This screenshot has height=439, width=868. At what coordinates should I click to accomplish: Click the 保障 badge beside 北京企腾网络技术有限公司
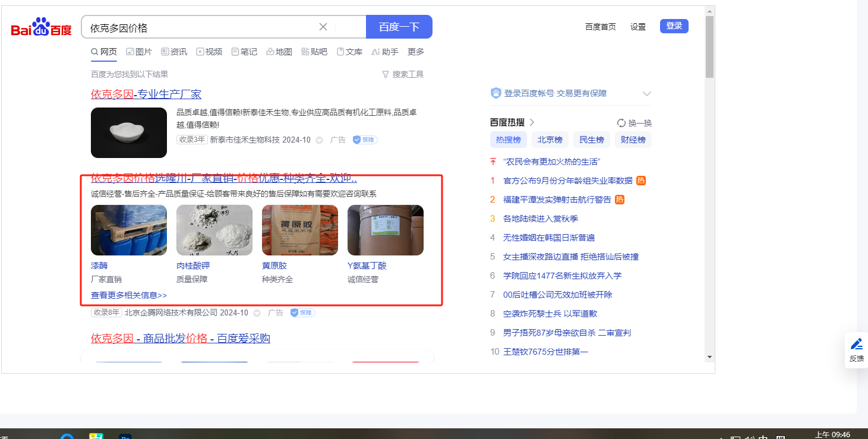coord(302,312)
